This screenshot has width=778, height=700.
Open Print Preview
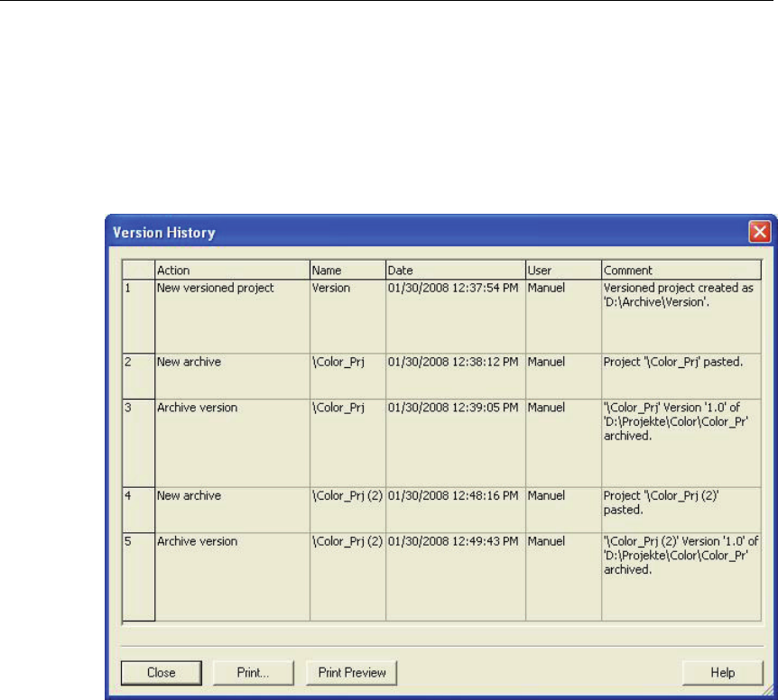352,673
